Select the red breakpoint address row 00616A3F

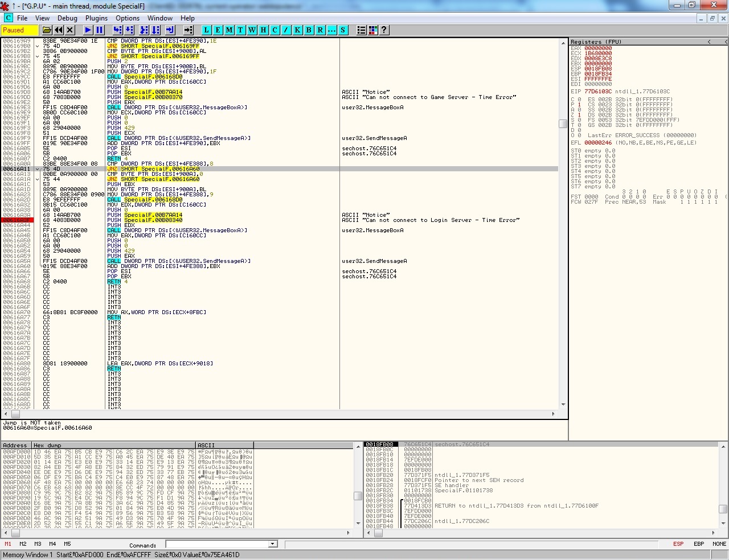pyautogui.click(x=16, y=220)
